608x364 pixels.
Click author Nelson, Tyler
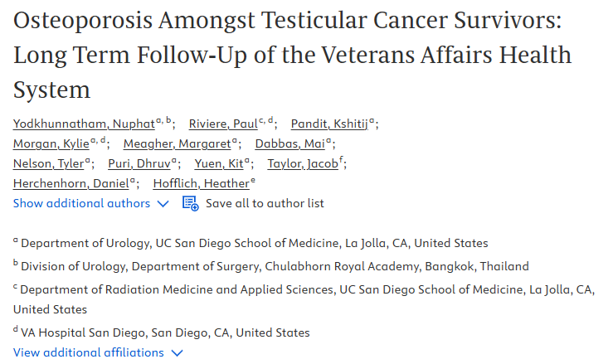pos(48,164)
